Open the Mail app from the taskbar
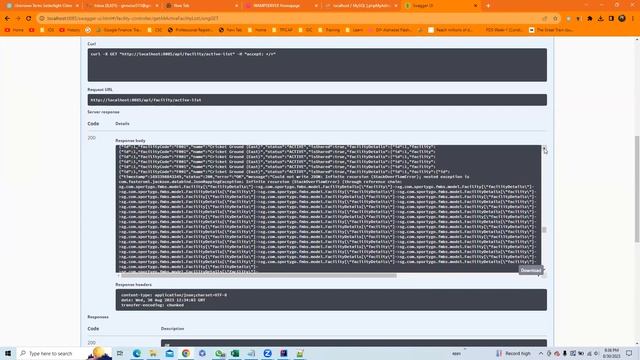The image size is (640, 360). tap(169, 353)
